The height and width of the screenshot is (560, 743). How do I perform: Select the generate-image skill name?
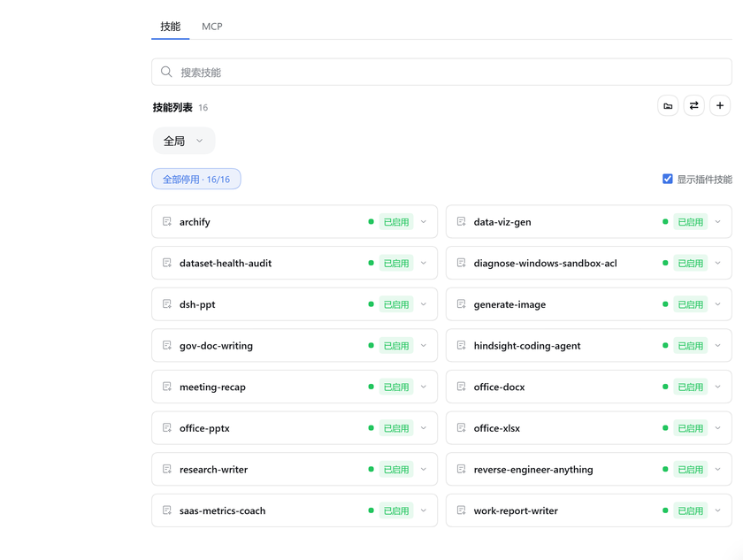(x=509, y=304)
